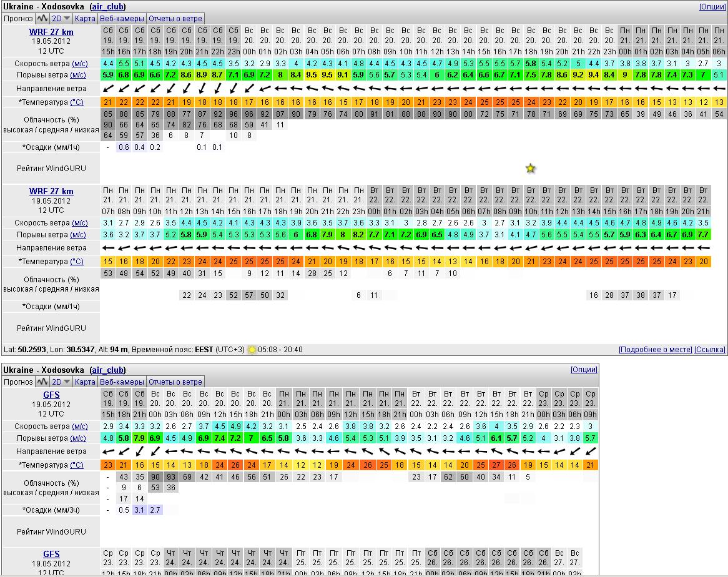The height and width of the screenshot is (577, 728).
Task: Click the wave graph icon in the WRF panel
Action: point(42,18)
